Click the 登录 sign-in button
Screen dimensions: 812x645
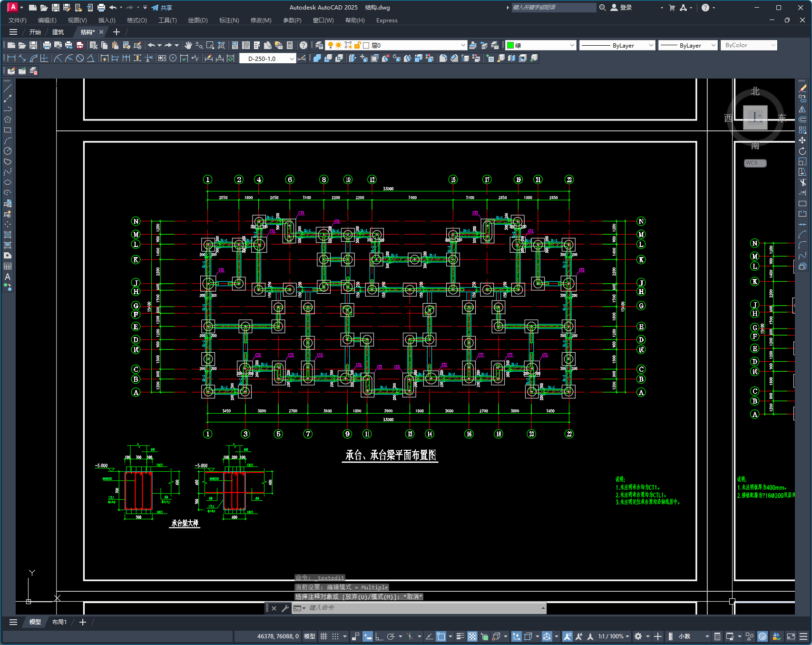point(621,8)
